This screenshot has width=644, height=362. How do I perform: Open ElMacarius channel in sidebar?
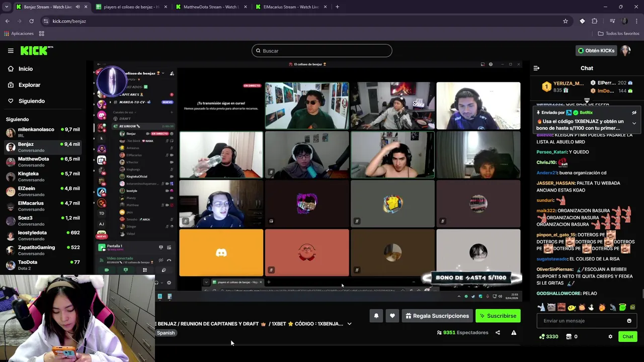43,206
